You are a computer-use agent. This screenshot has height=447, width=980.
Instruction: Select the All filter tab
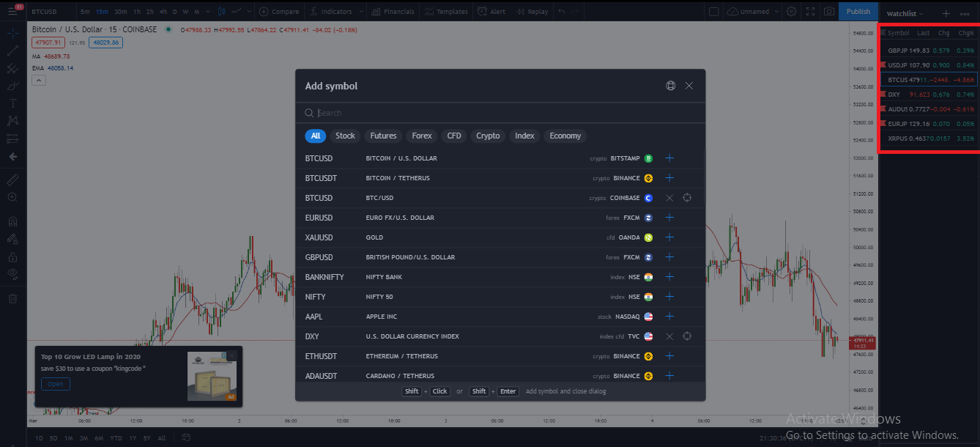pos(316,136)
